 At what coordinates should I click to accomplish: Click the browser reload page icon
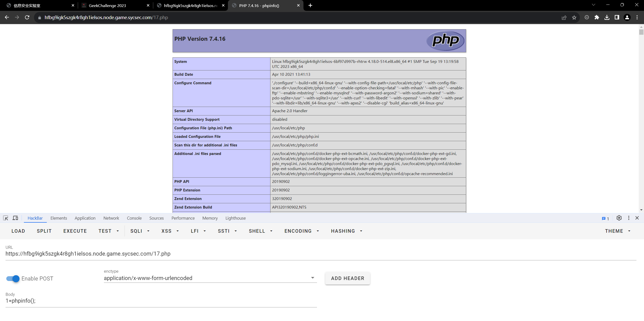[x=27, y=17]
